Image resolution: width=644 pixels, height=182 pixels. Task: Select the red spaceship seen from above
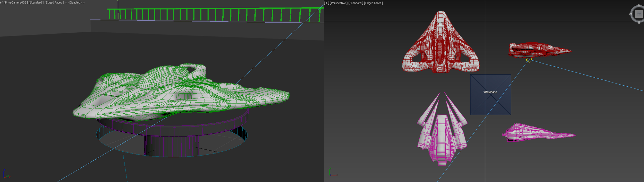(x=441, y=42)
